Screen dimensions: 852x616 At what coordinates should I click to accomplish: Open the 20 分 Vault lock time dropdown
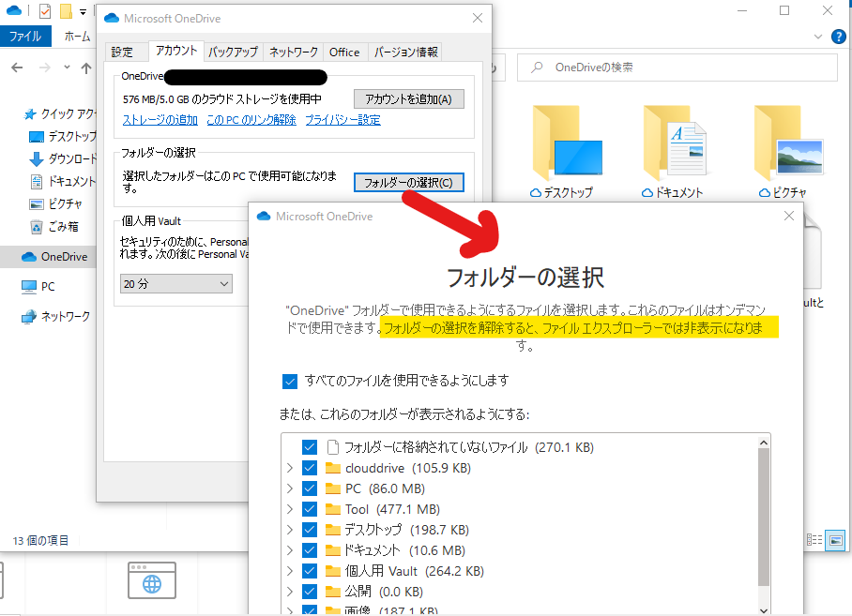pos(176,284)
